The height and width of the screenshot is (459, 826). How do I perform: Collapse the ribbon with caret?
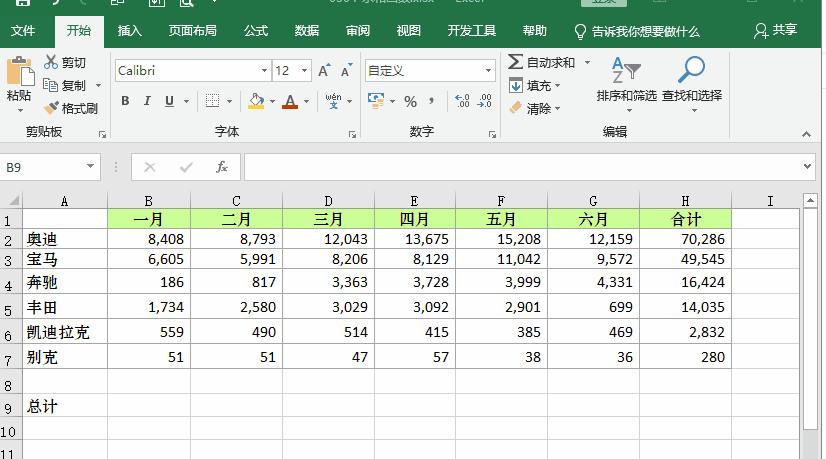[806, 134]
